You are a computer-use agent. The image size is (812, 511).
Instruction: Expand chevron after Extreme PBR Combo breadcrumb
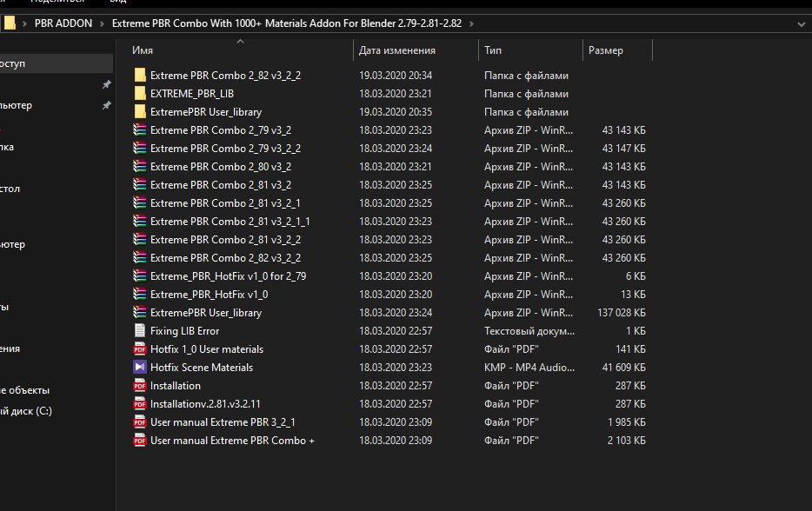(470, 23)
